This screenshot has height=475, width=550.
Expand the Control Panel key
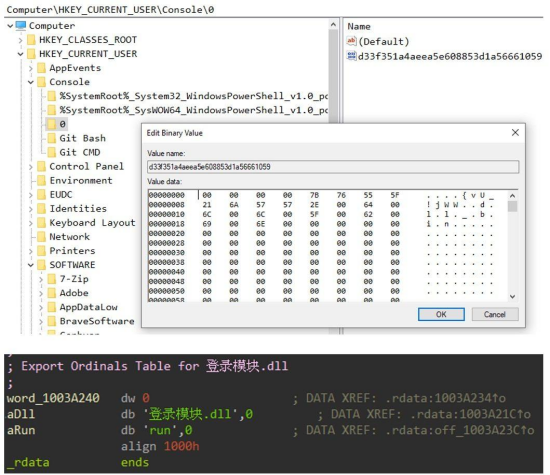coord(31,167)
